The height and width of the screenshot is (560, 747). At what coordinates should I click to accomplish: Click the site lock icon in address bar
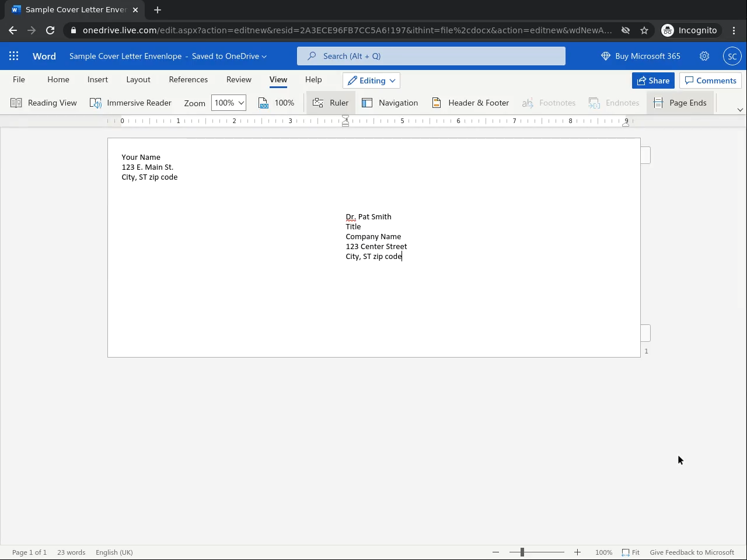pos(73,30)
